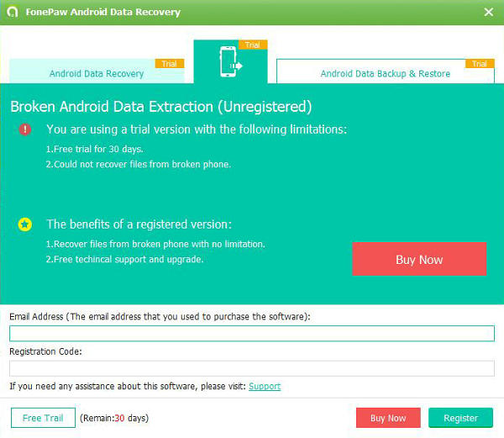The height and width of the screenshot is (438, 504).
Task: Open the Android Data Backup & Restore tab
Action: coord(386,71)
